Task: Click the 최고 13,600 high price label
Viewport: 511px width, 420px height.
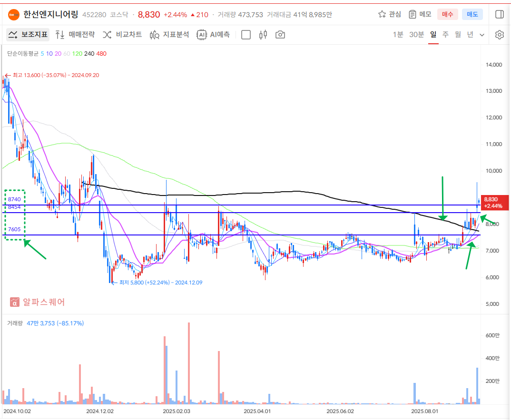Action: pos(56,75)
